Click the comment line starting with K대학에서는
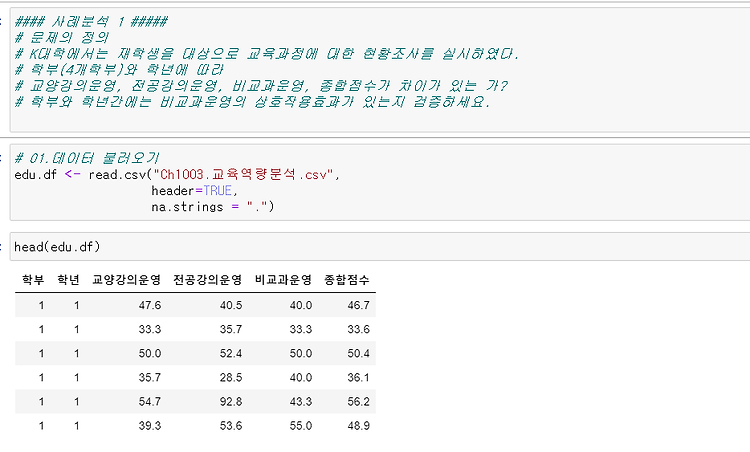The width and height of the screenshot is (750, 452). [x=267, y=54]
